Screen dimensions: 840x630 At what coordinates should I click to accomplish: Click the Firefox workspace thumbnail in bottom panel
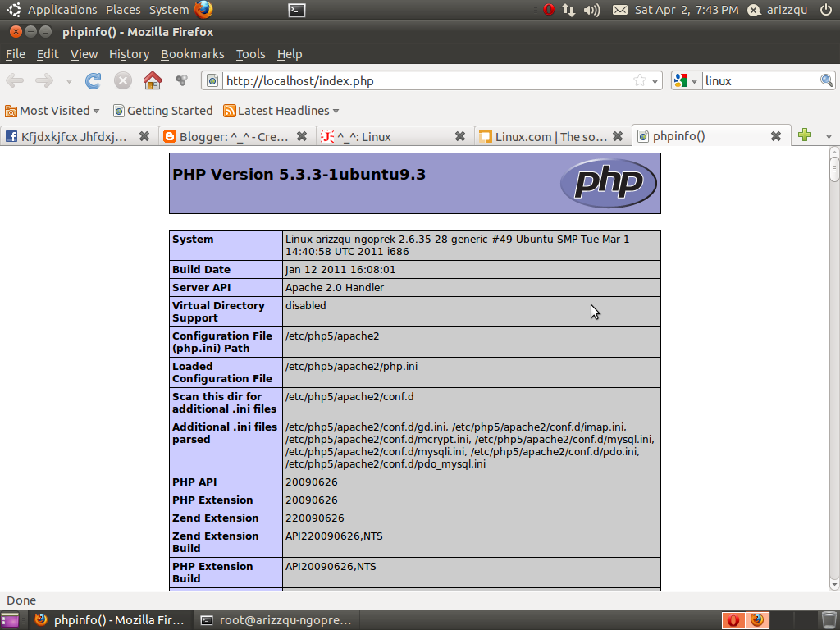pos(757,620)
